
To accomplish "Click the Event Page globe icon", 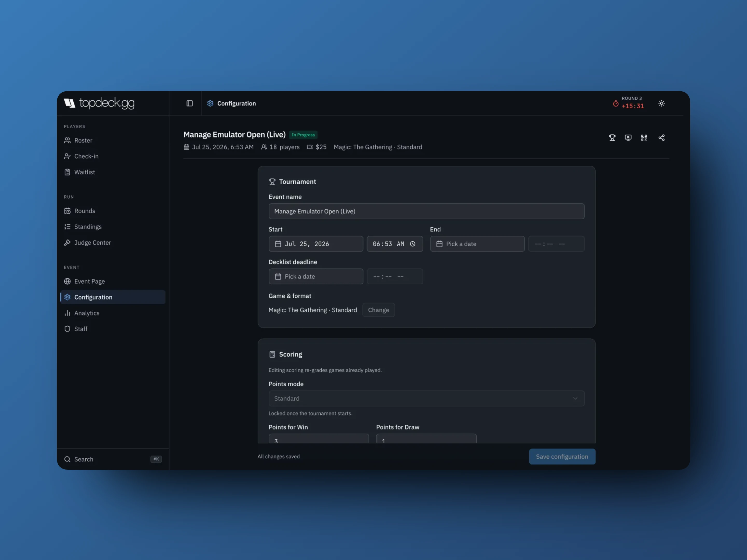I will pyautogui.click(x=67, y=282).
